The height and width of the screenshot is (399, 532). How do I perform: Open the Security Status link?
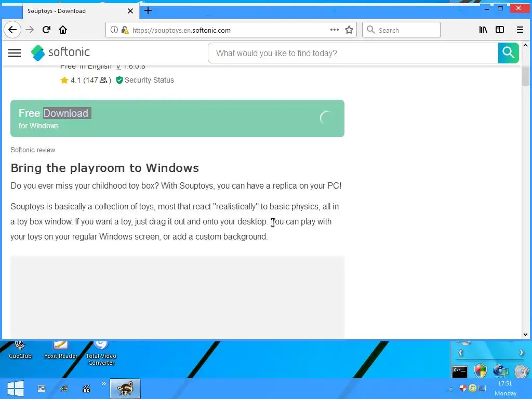click(145, 80)
